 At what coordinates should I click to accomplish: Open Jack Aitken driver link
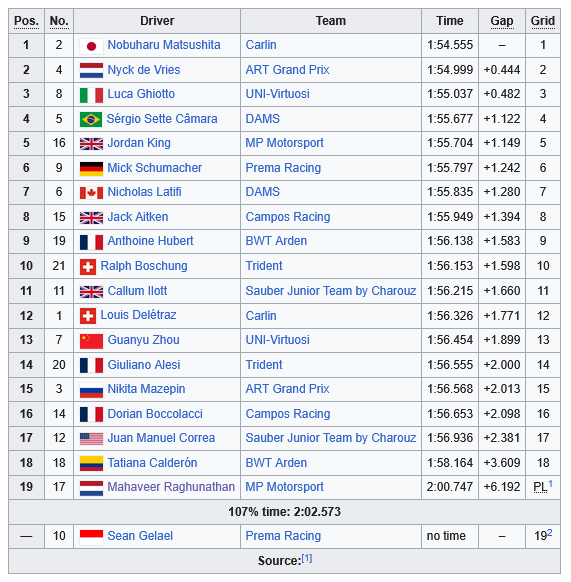click(x=138, y=217)
